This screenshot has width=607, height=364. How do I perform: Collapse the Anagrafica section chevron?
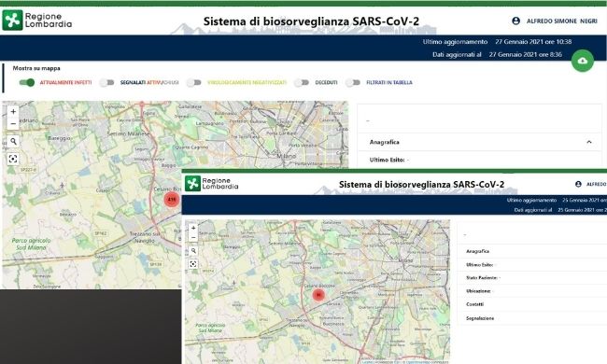coord(589,143)
